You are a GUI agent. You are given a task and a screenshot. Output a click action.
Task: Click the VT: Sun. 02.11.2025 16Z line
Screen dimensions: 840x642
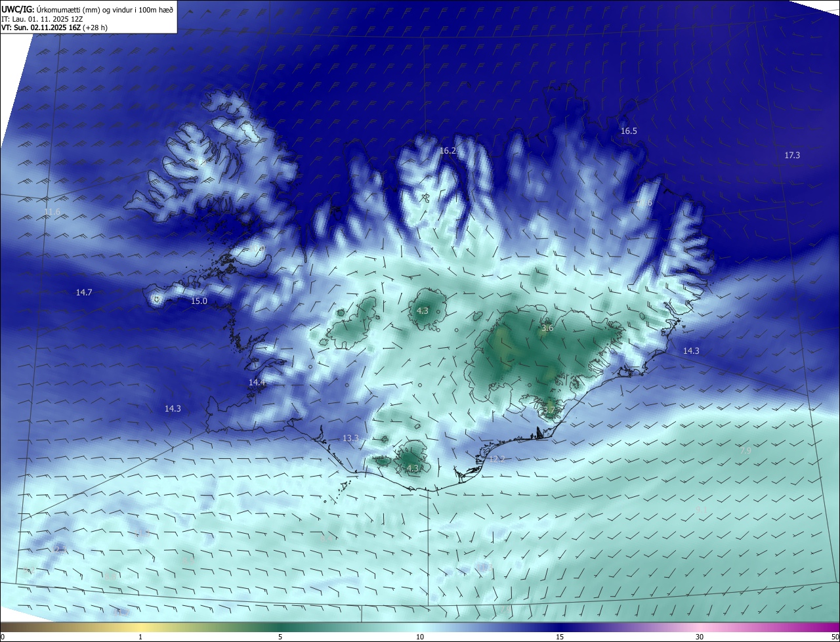(x=54, y=28)
